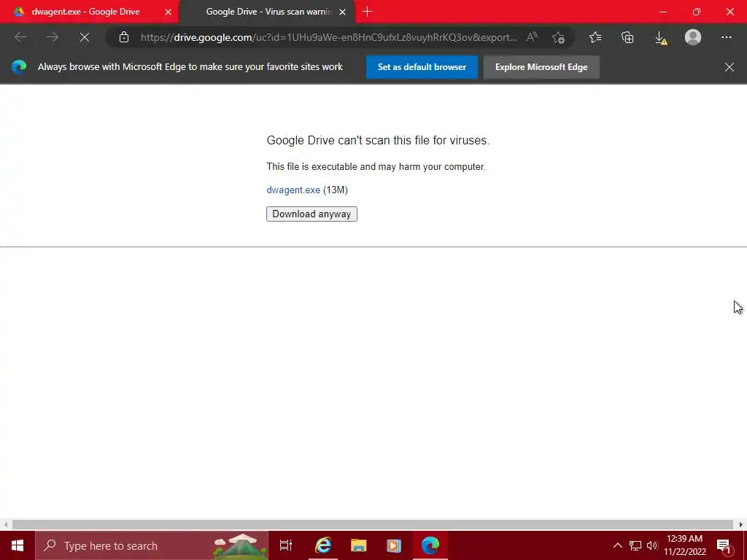Open network status tray icon
The width and height of the screenshot is (747, 560).
(635, 545)
